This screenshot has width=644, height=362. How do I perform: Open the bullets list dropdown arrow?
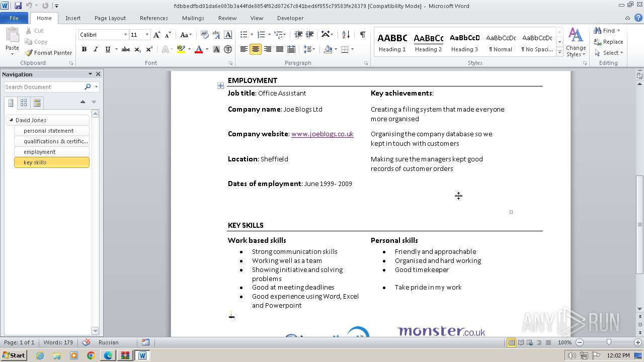[253, 34]
